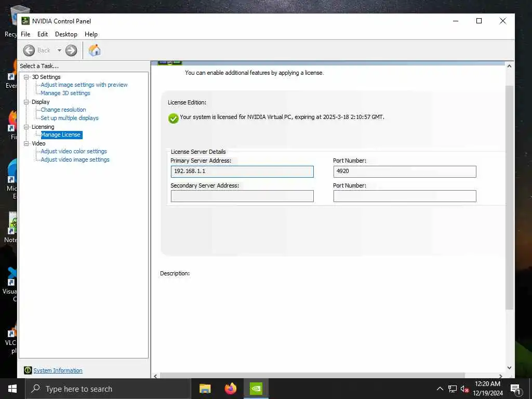
Task: Click the Back arrow navigation button
Action: [x=29, y=50]
